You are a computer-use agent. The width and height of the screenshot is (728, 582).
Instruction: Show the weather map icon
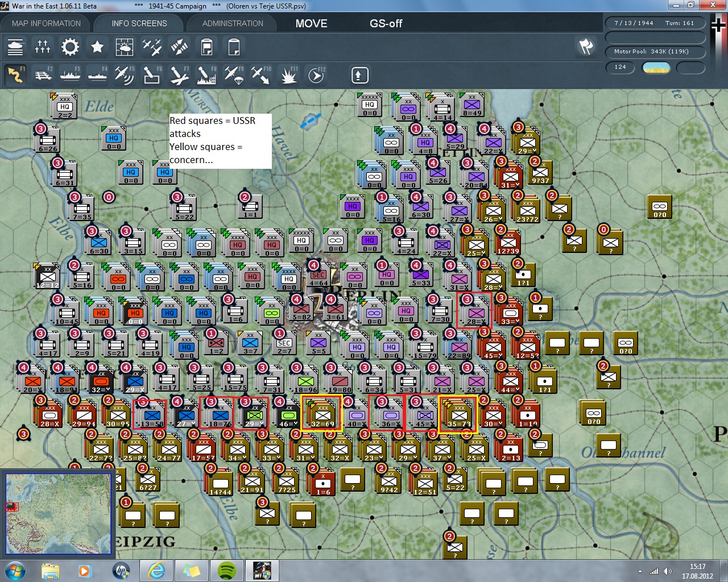(x=124, y=47)
